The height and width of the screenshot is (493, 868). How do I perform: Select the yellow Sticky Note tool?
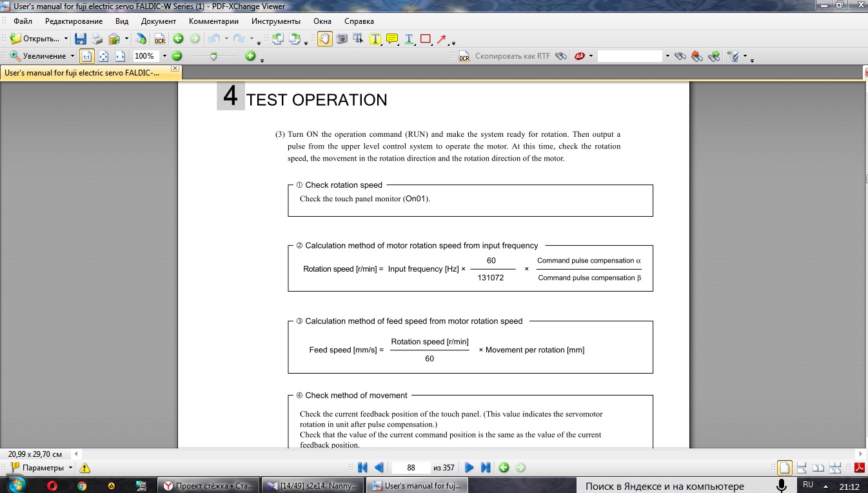coord(392,39)
